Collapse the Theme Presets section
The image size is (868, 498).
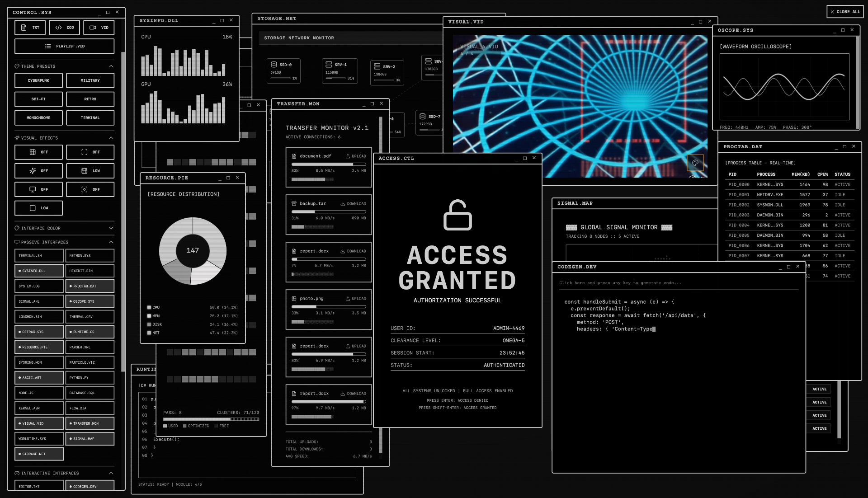[x=111, y=66]
